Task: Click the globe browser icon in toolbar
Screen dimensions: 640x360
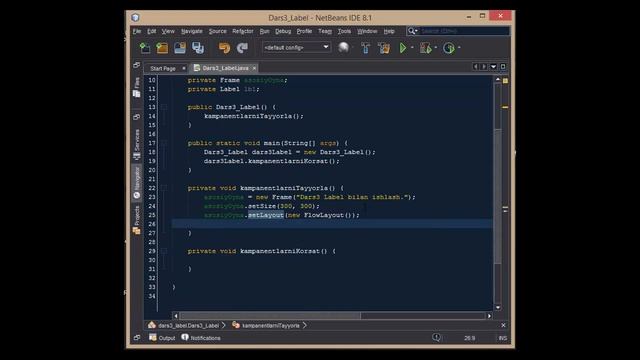Action: click(344, 47)
